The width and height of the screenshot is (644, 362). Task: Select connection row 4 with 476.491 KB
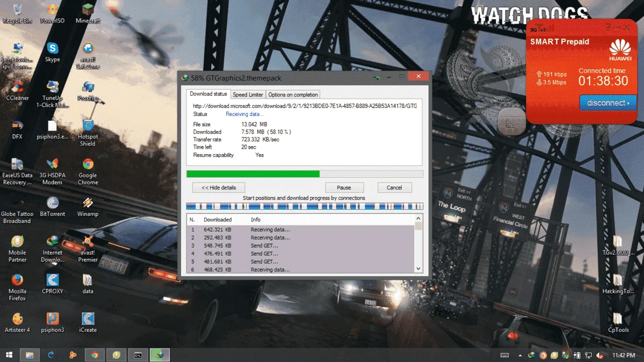300,254
